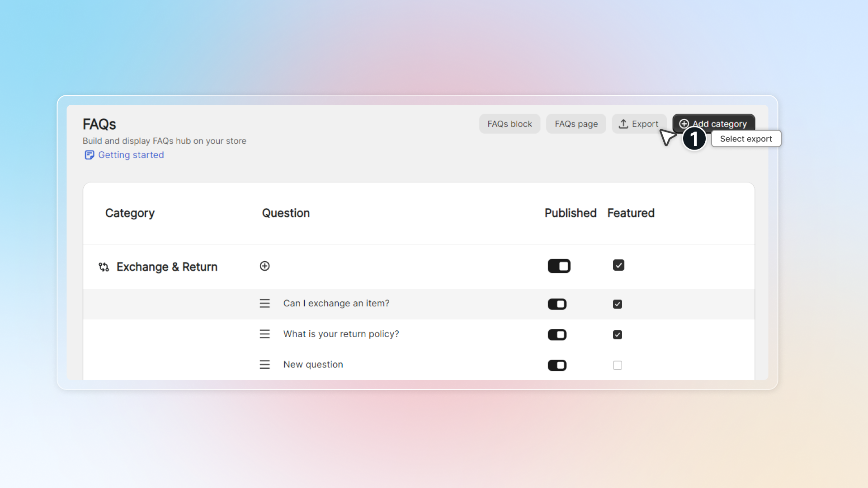The height and width of the screenshot is (488, 868).
Task: Go to the FAQs page button
Action: 576,124
